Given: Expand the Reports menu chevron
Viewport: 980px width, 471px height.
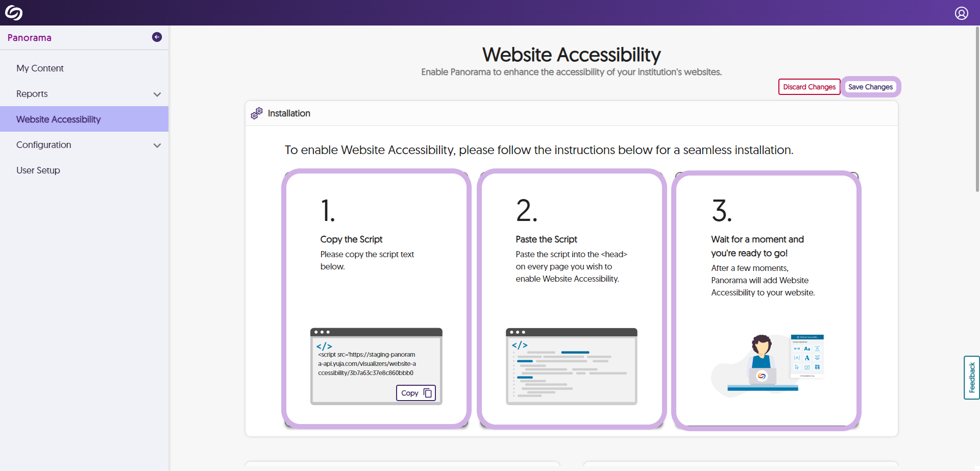Looking at the screenshot, I should click(x=157, y=94).
